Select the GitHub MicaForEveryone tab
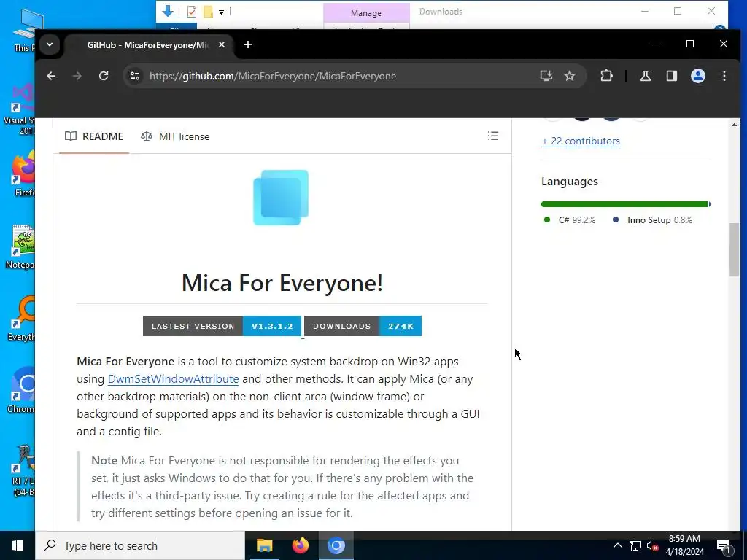 coord(147,44)
